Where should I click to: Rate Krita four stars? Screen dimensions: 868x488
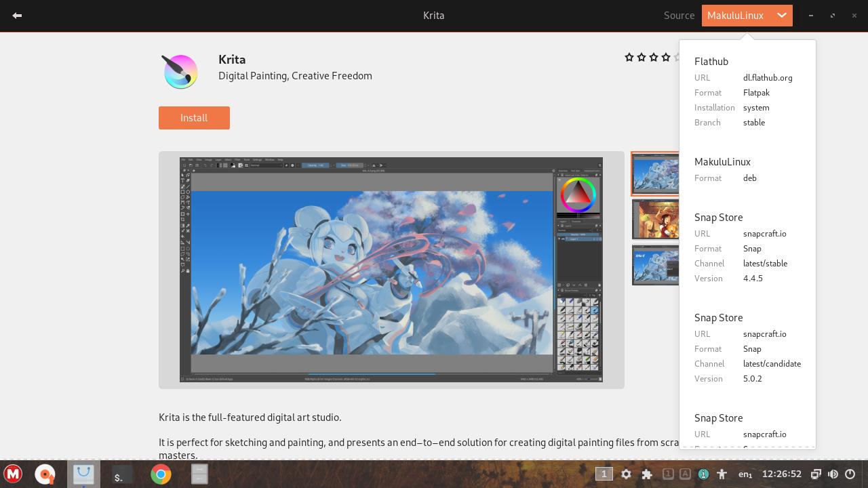(666, 58)
